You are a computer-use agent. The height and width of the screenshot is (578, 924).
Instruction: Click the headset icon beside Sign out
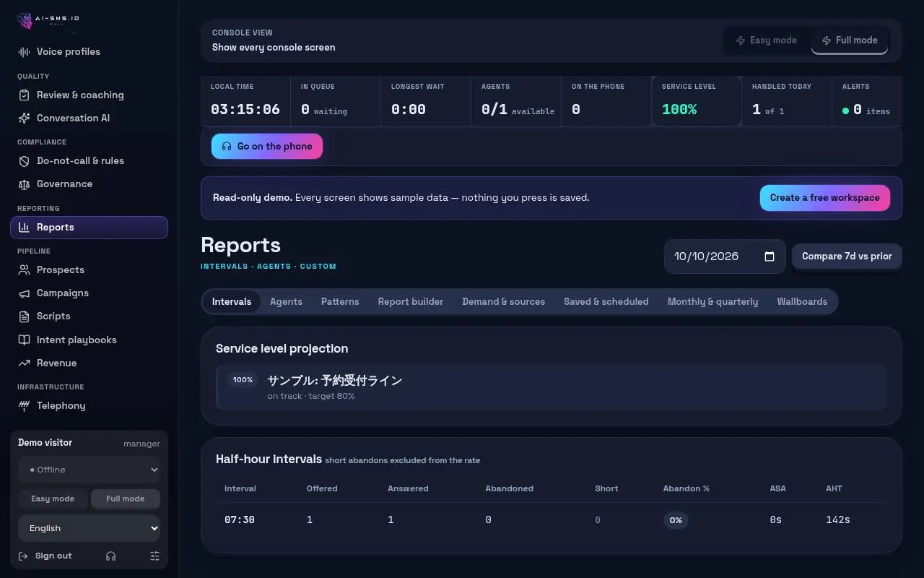coord(110,556)
